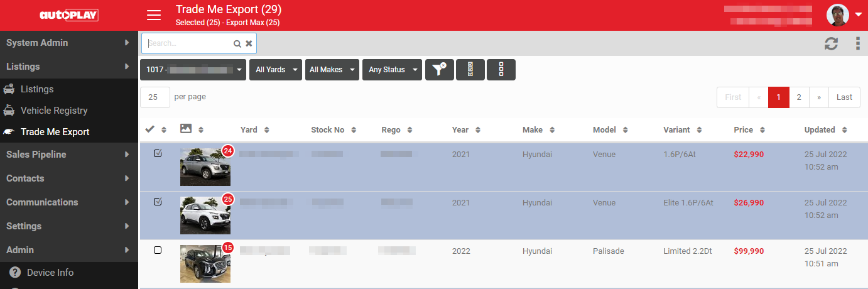Click the previous page («) button

[759, 97]
